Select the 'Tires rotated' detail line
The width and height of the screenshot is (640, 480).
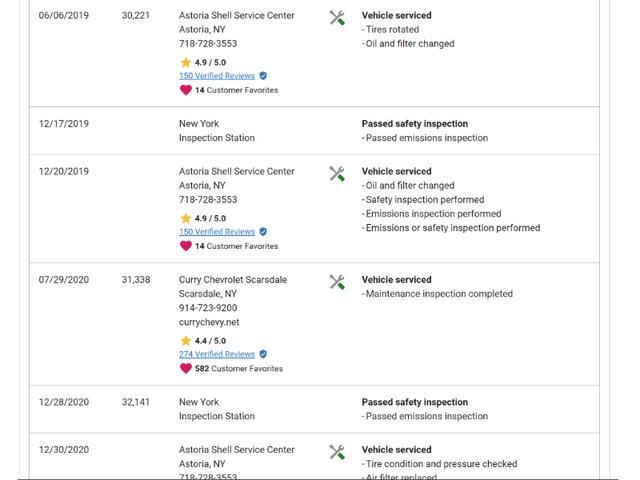390,29
